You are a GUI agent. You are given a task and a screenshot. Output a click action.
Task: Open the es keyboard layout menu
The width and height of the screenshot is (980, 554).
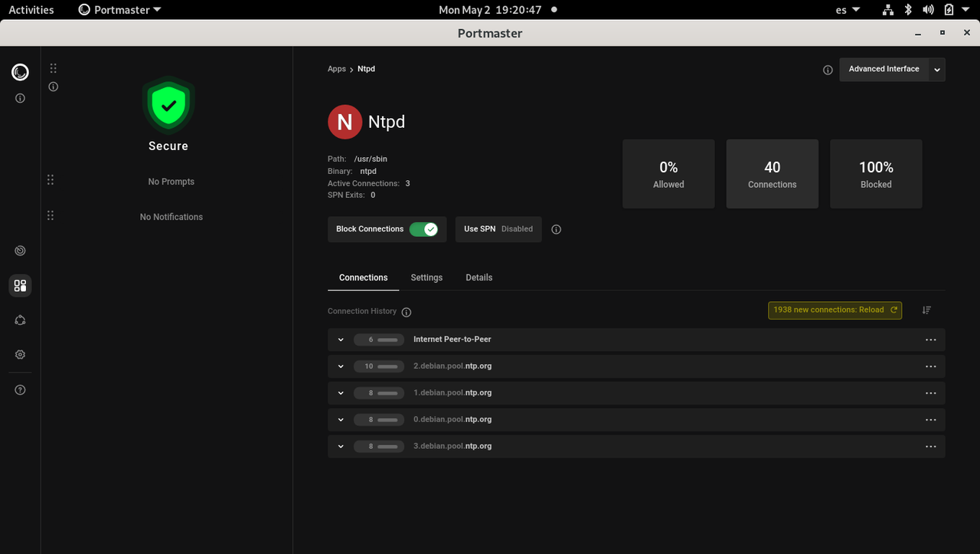848,10
